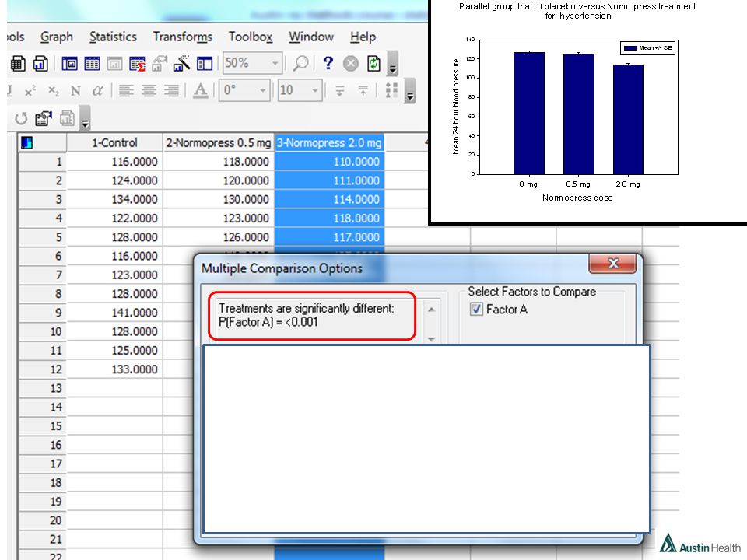Select the 3-Normopress 2.0 mg column header
Image resolution: width=747 pixels, height=560 pixels.
click(x=329, y=143)
